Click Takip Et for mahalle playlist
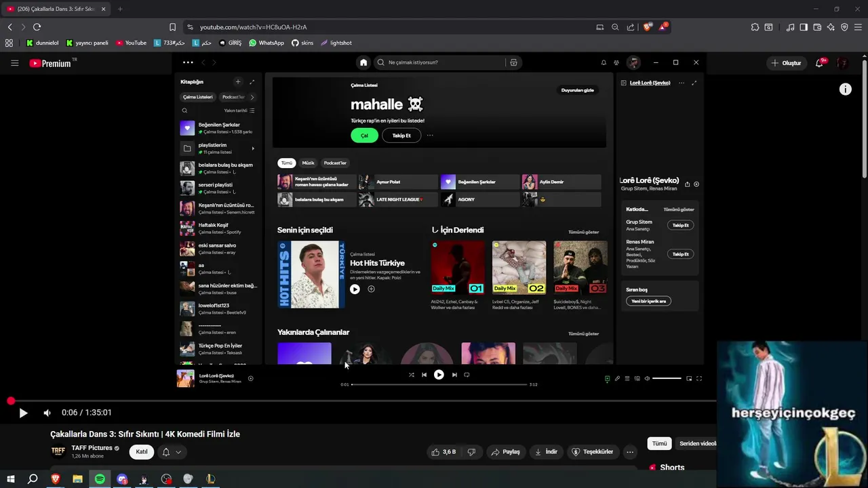 (401, 136)
